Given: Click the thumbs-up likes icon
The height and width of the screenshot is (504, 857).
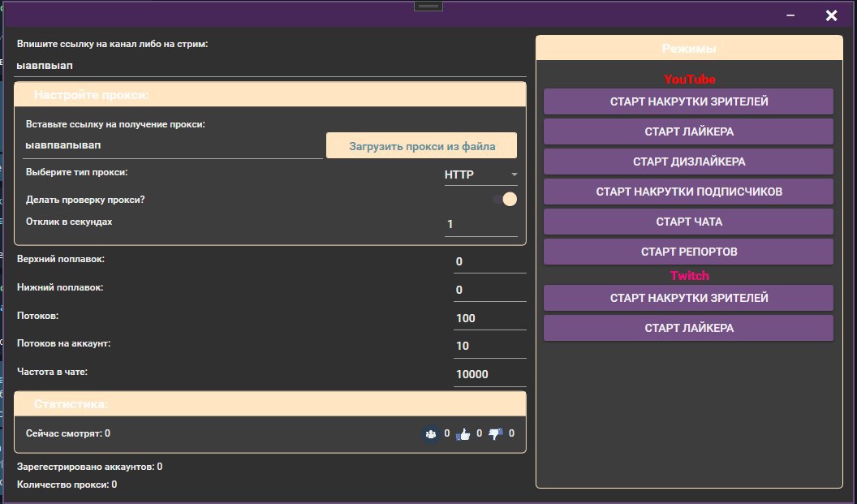Looking at the screenshot, I should click(x=463, y=434).
